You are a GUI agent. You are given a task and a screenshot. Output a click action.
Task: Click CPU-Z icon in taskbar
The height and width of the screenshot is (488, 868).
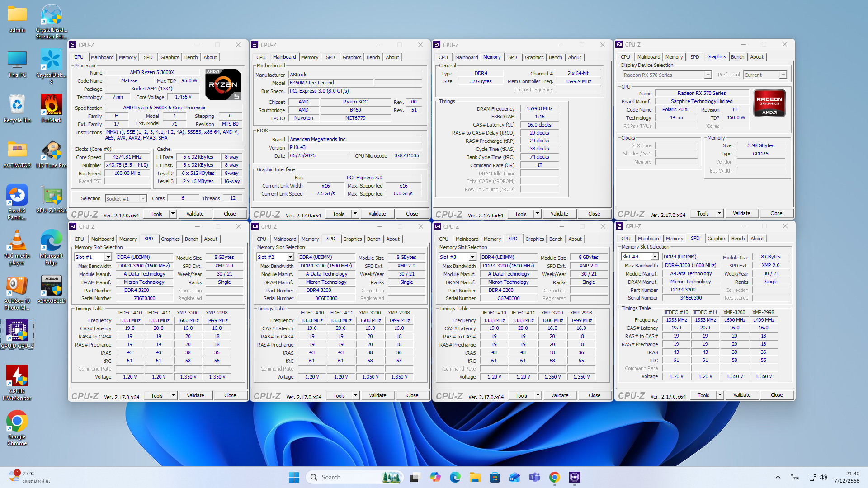(574, 477)
